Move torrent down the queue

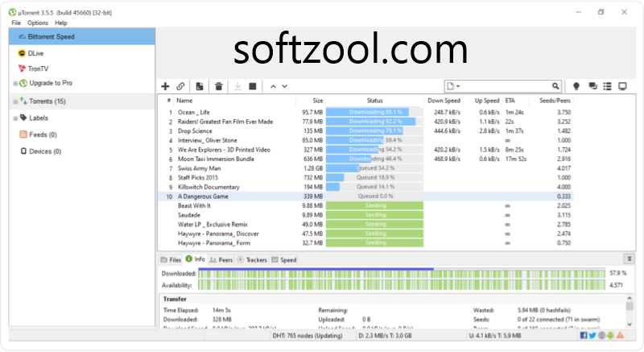pos(284,86)
